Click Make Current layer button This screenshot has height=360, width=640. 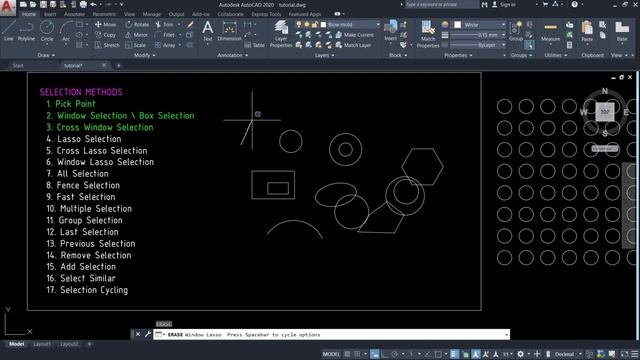pos(354,35)
